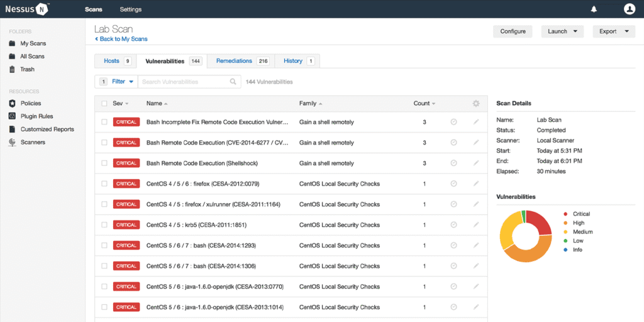
Task: Click circle check icon on bash CESA-2014:1293 row
Action: click(x=454, y=245)
